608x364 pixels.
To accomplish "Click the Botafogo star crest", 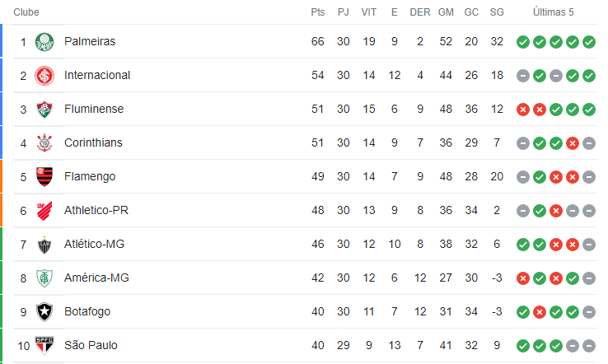I will coord(44,311).
